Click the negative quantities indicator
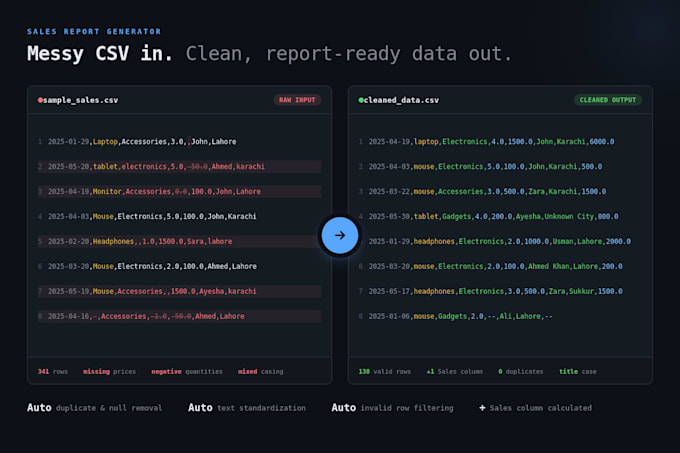 187,372
